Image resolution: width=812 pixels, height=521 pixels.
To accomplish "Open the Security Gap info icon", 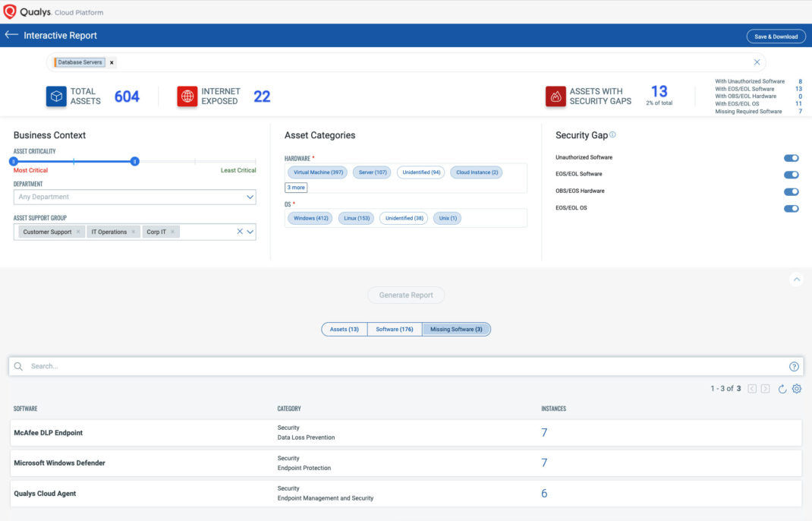I will (x=612, y=134).
